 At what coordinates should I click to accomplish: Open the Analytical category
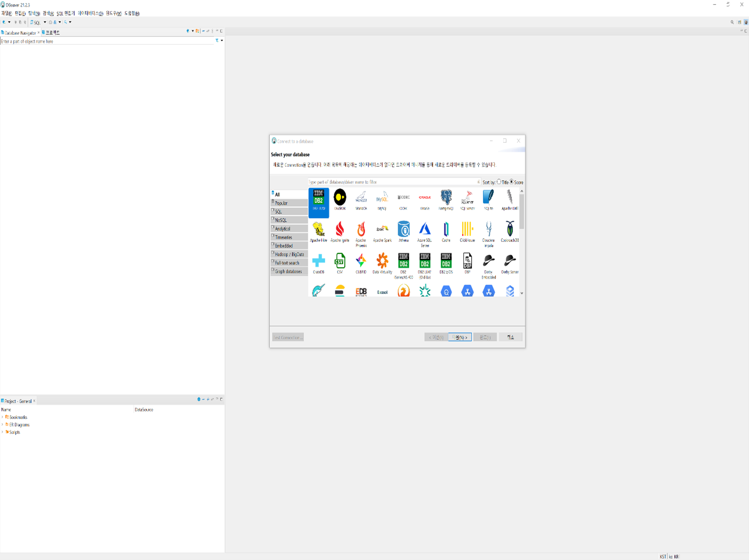point(289,228)
